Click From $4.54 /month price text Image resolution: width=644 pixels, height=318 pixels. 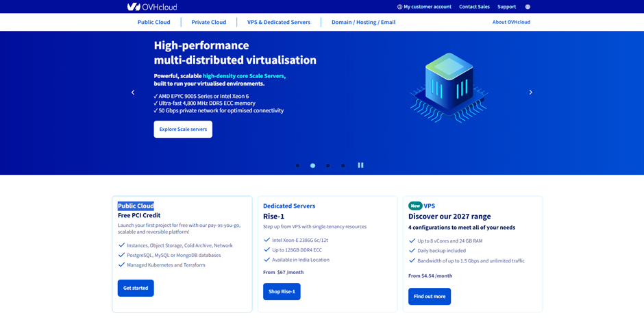coord(430,276)
